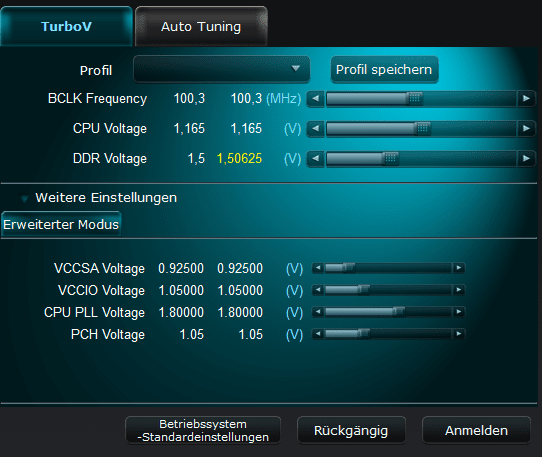Click the Erweiterter Modus button
The height and width of the screenshot is (457, 542).
click(x=61, y=224)
